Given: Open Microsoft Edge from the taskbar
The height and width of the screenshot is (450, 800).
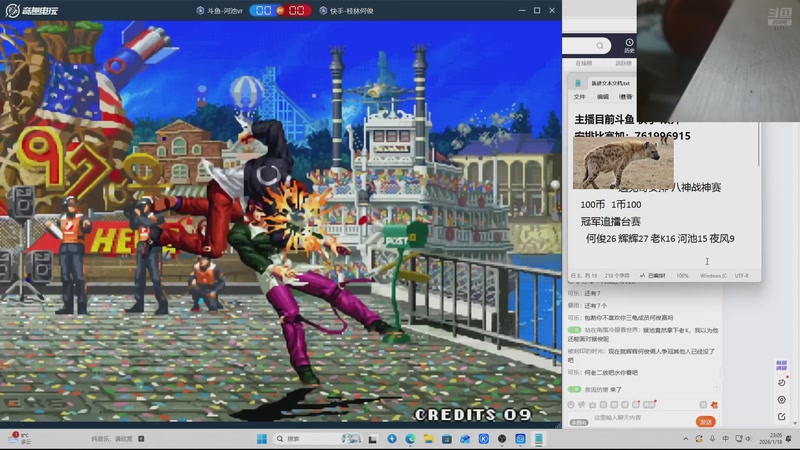Looking at the screenshot, I should point(410,439).
